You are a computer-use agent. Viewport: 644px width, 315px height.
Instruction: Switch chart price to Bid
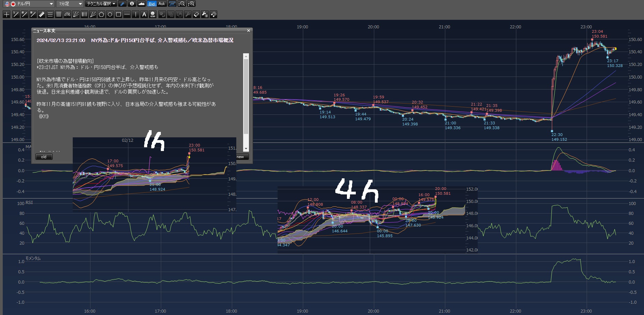(152, 4)
